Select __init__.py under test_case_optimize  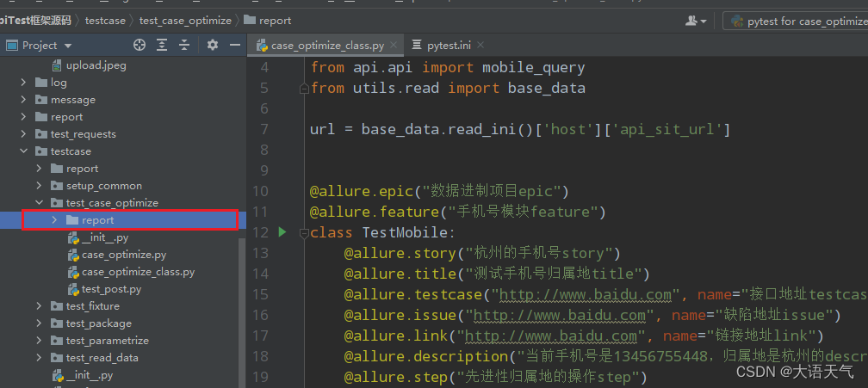[105, 237]
